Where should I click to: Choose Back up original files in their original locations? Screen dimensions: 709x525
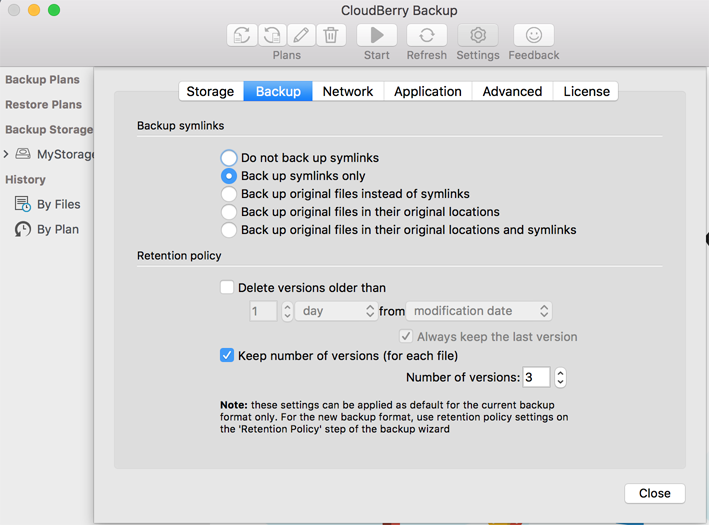(229, 212)
